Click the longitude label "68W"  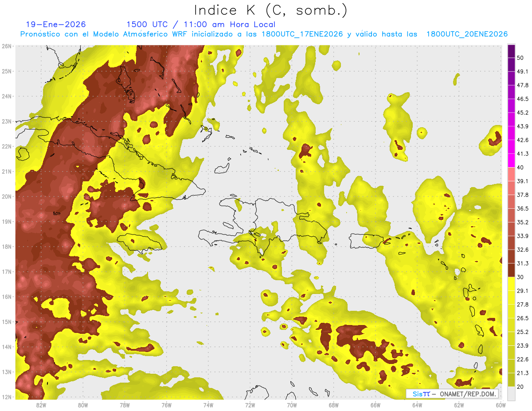(x=334, y=405)
